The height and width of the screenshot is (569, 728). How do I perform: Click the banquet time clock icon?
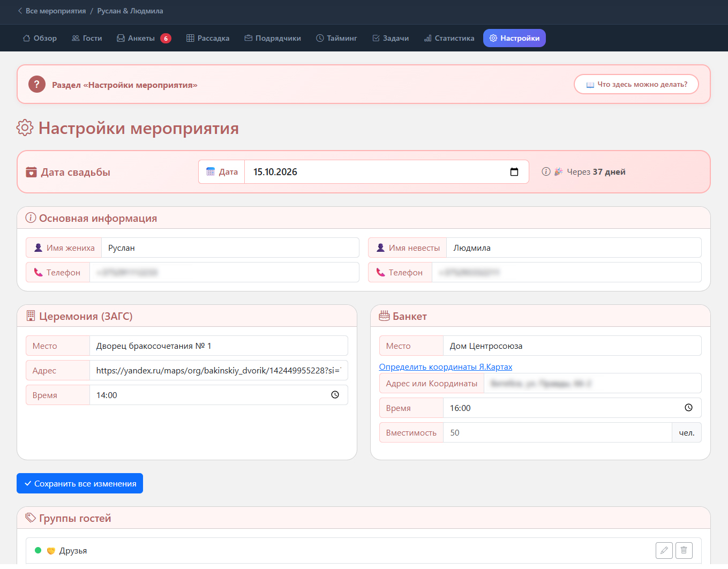point(689,408)
